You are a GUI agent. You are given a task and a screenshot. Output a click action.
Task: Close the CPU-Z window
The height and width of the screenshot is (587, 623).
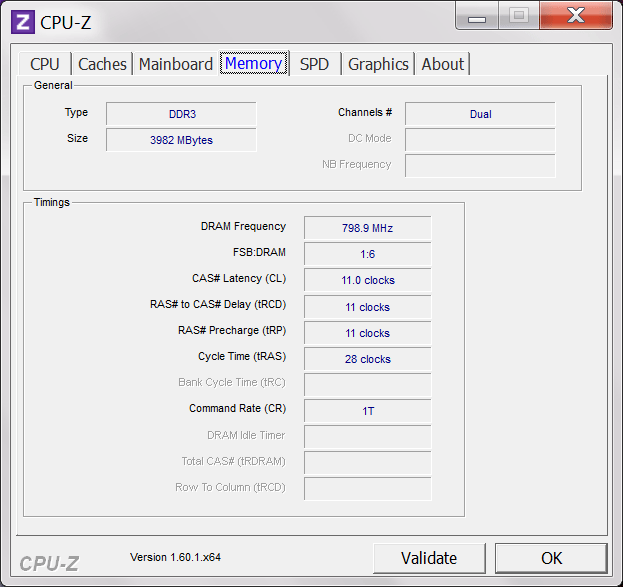[576, 16]
